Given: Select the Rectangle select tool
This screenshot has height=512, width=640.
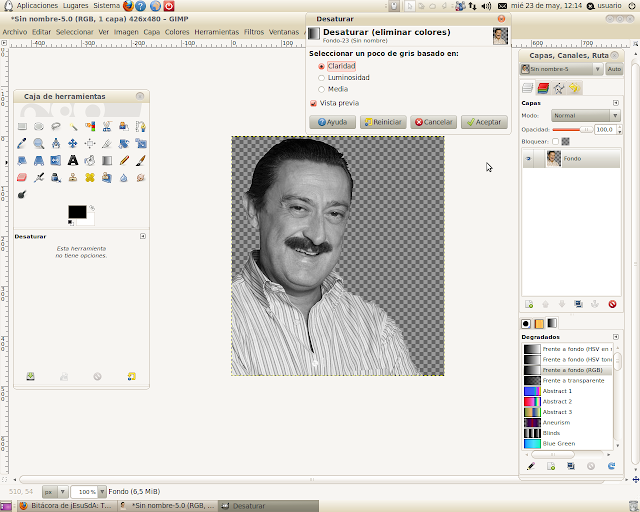Looking at the screenshot, I should (x=22, y=126).
